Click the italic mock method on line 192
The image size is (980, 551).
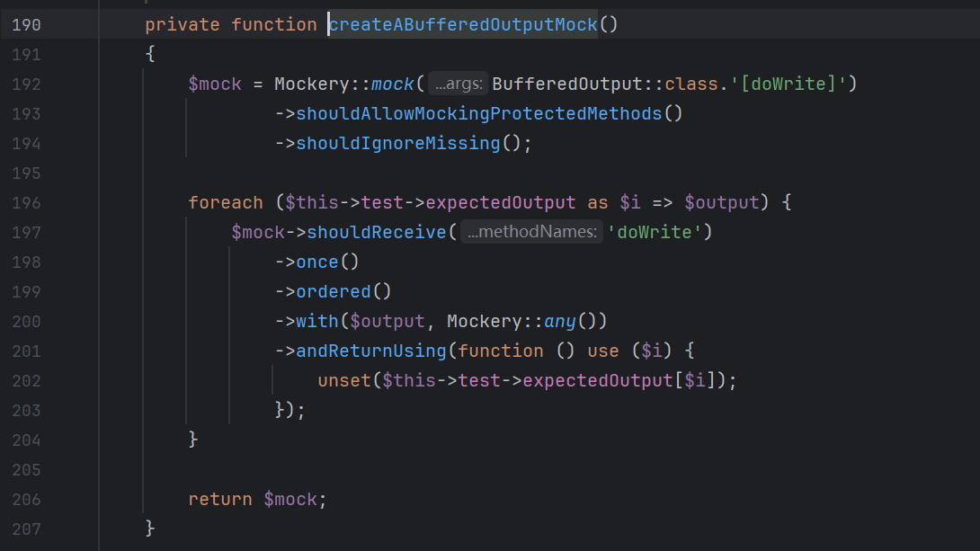click(x=392, y=84)
